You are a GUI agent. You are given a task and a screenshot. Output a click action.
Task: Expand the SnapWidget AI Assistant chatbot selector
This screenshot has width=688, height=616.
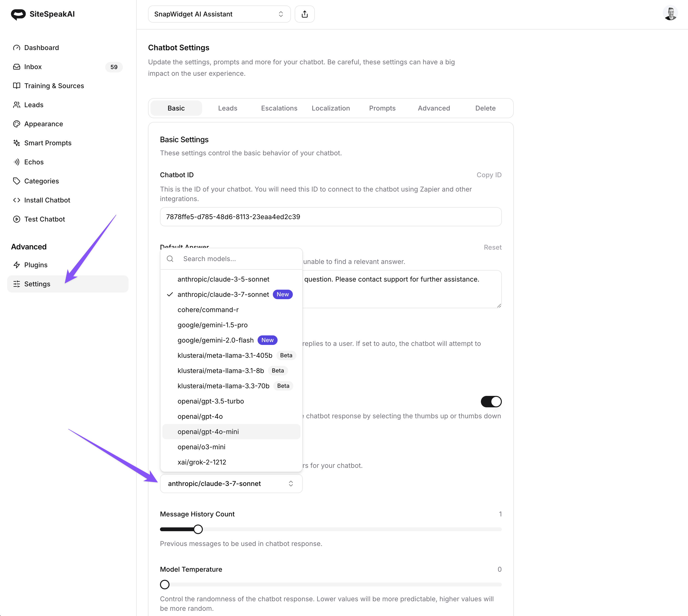coord(219,14)
